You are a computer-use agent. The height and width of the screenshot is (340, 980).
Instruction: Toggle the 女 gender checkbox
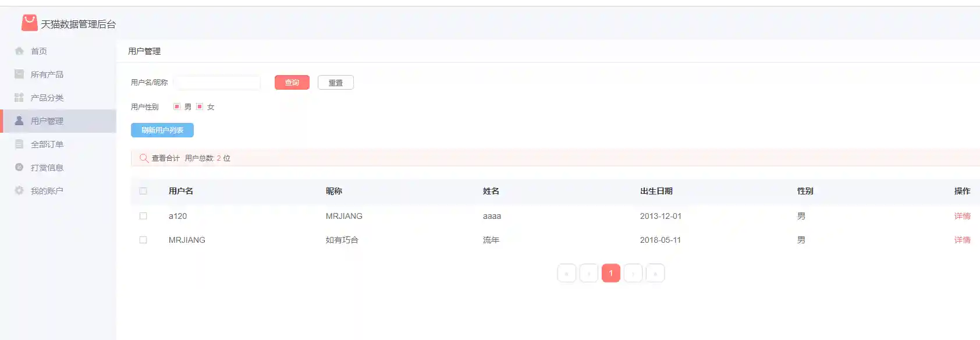(x=200, y=107)
